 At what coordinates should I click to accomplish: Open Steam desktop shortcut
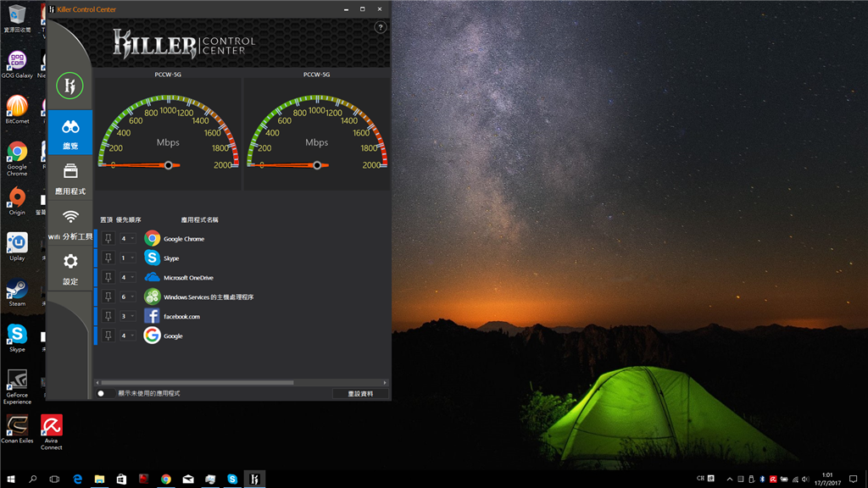(17, 292)
